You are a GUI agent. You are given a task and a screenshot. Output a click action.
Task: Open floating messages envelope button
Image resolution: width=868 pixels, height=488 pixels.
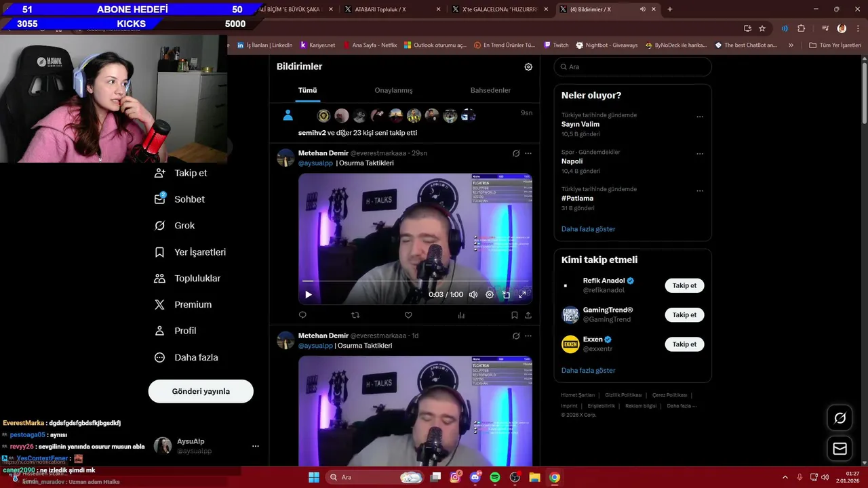click(840, 449)
